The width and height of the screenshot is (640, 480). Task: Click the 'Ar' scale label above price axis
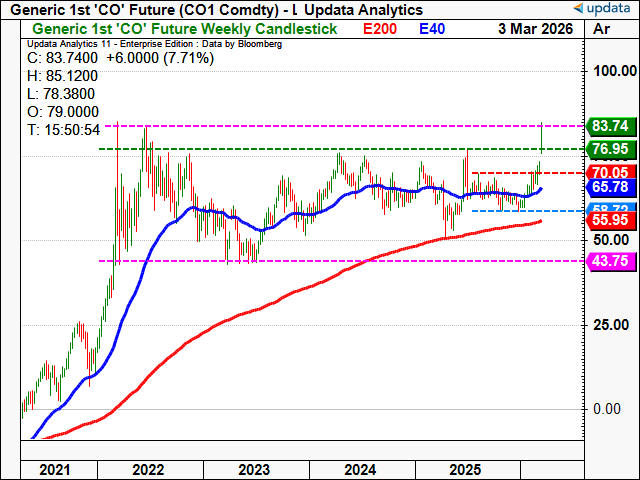click(x=602, y=29)
